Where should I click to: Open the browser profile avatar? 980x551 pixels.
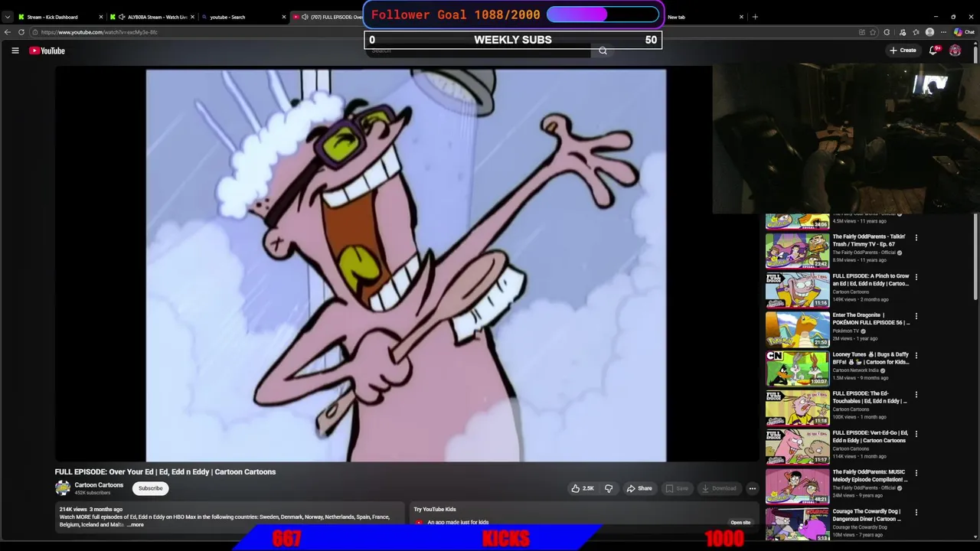click(x=929, y=32)
